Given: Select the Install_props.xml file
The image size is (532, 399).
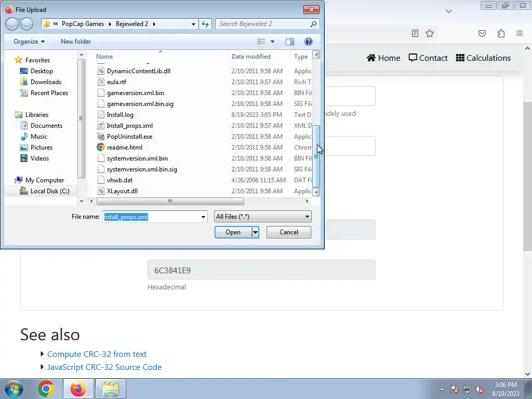Looking at the screenshot, I should coord(129,126).
